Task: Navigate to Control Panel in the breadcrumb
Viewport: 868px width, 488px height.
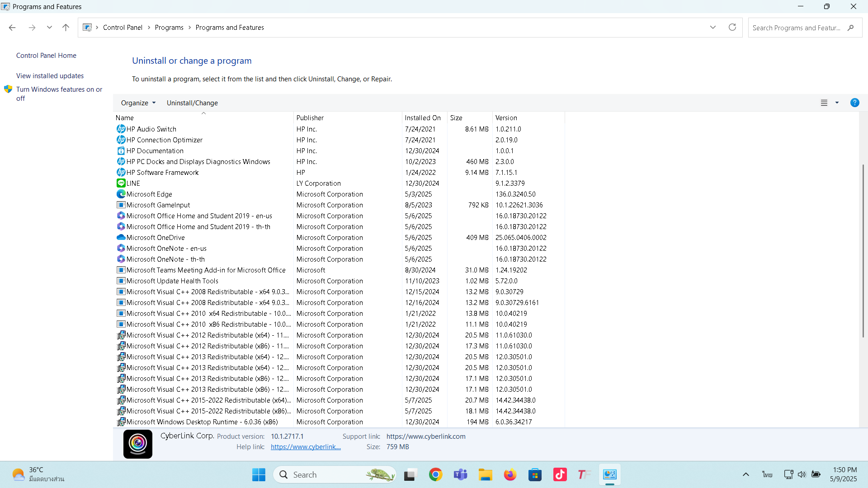Action: 123,28
